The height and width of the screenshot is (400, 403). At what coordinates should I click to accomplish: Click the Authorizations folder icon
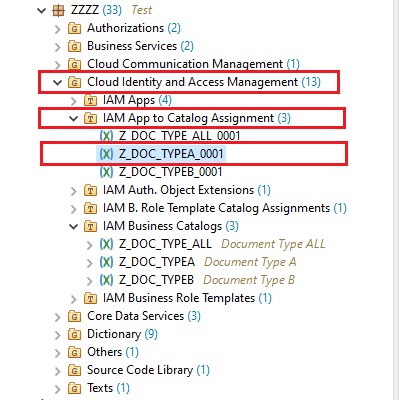click(x=74, y=29)
